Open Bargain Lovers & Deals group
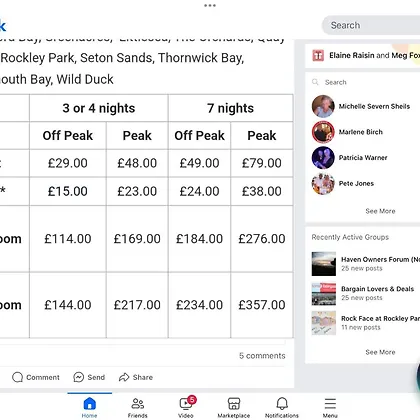Image resolution: width=420 pixels, height=420 pixels. coord(365,293)
